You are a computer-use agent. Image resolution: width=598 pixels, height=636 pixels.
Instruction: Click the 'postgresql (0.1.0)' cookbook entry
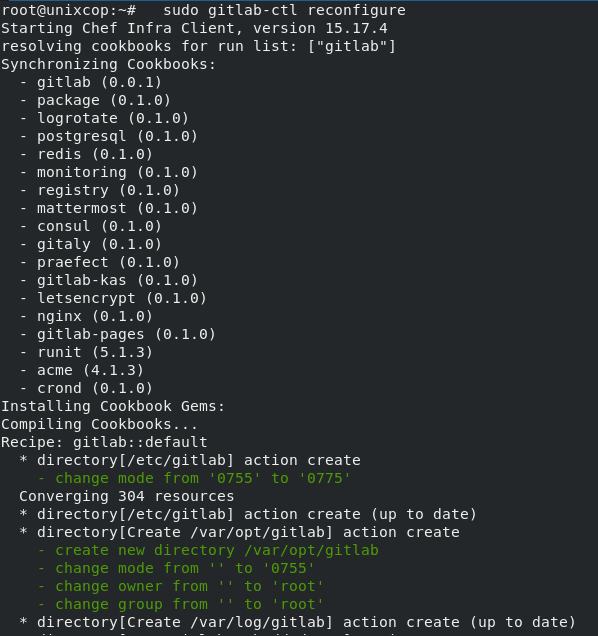(117, 136)
